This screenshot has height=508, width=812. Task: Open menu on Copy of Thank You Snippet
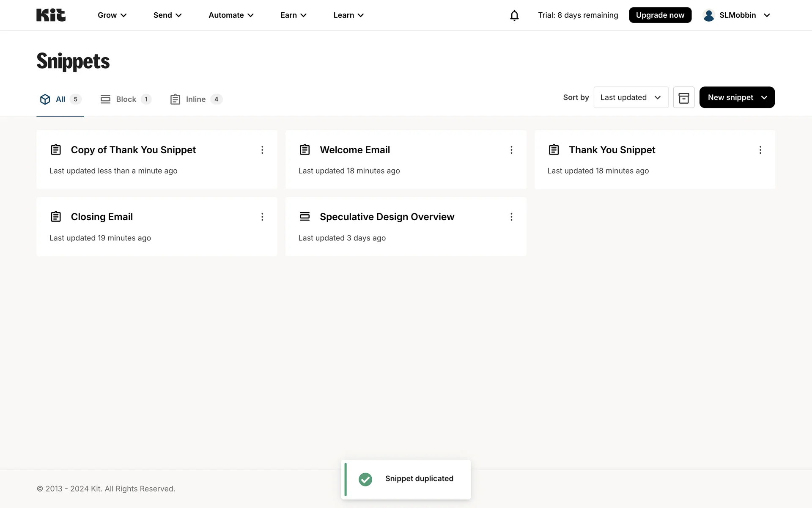(262, 150)
